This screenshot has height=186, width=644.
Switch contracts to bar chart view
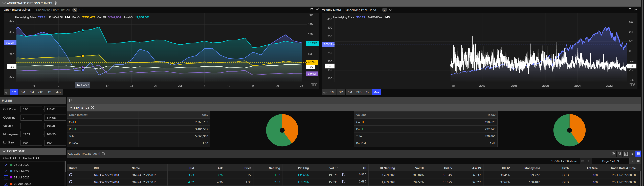pyautogui.click(x=632, y=154)
